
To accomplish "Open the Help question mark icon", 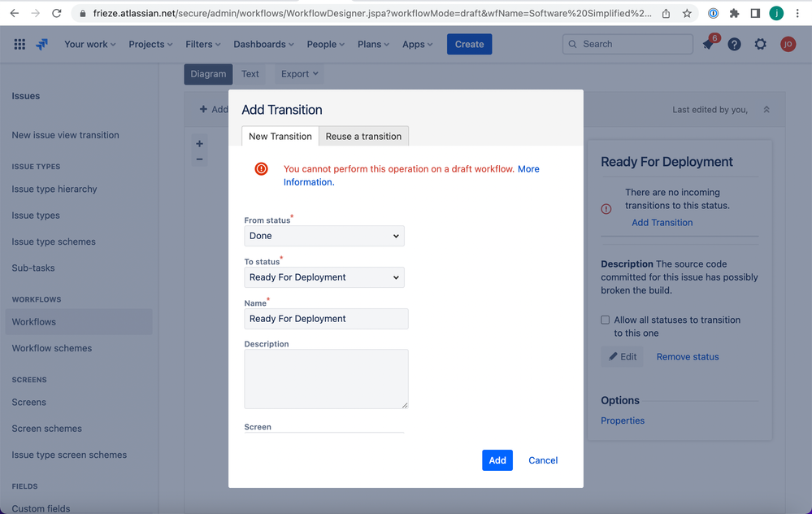I will [x=734, y=45].
